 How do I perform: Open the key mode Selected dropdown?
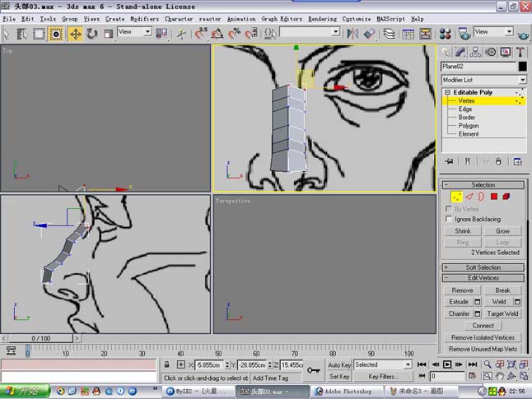(407, 364)
